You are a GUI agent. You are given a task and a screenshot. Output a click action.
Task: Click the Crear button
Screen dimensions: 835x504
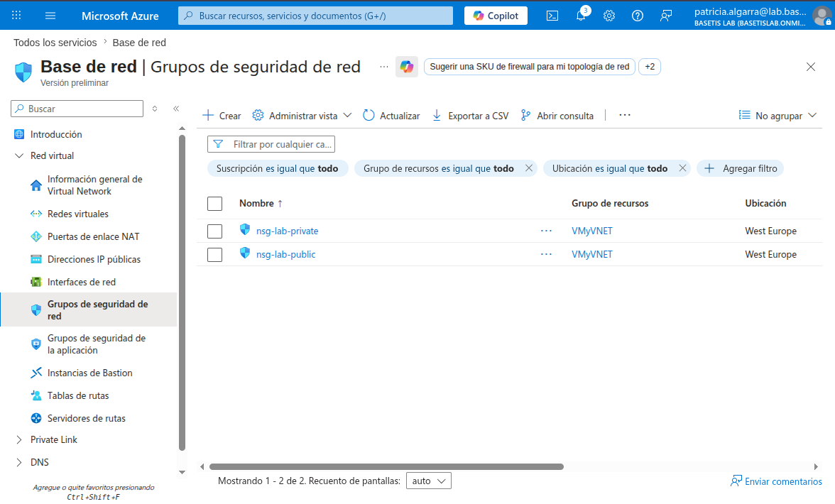pyautogui.click(x=222, y=116)
